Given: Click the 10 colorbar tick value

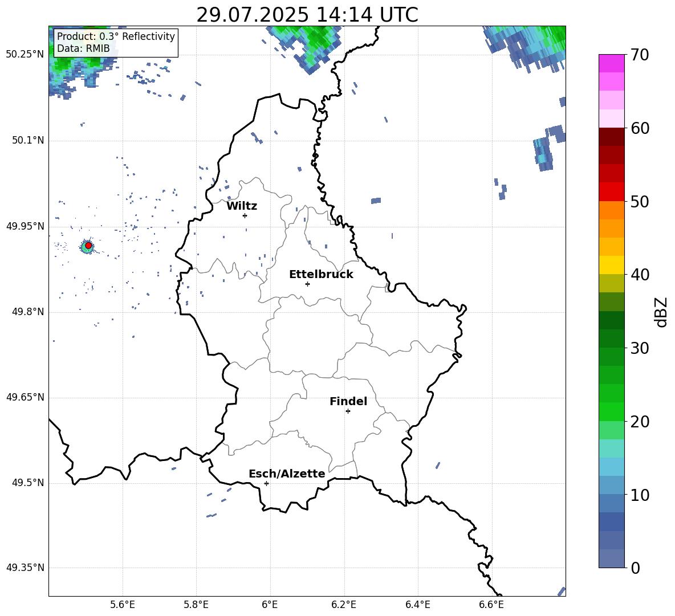Looking at the screenshot, I should click(x=640, y=495).
